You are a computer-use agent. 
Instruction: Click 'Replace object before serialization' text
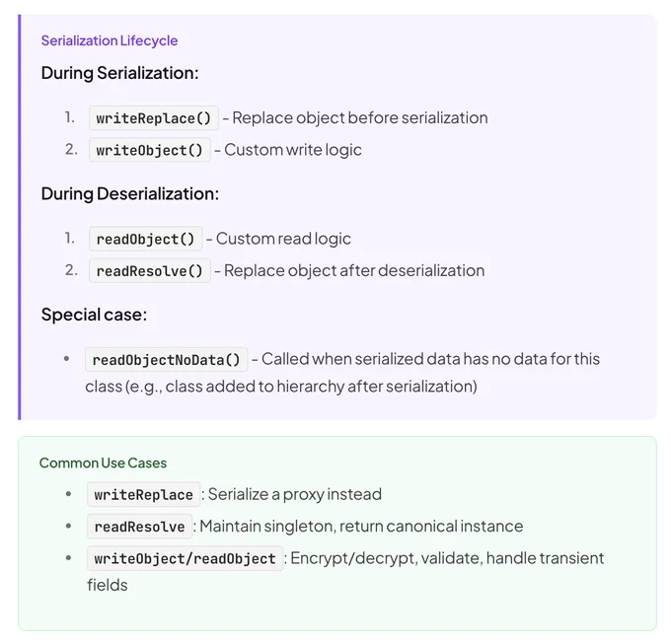coord(360,118)
